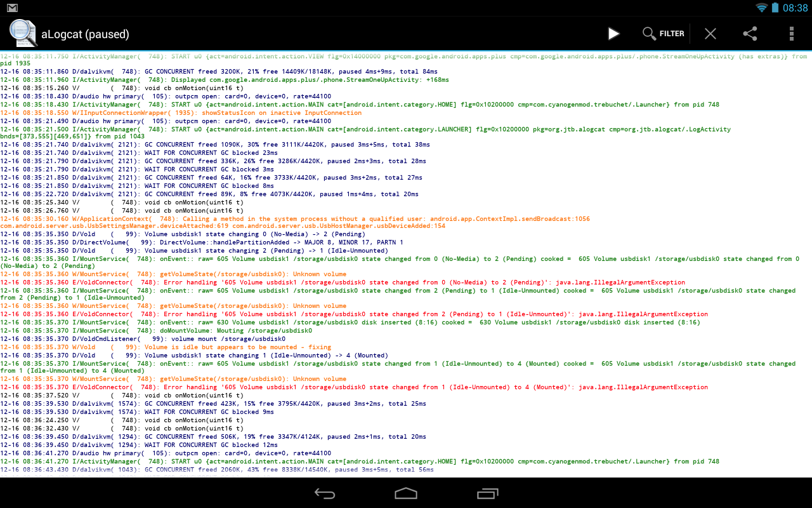
Task: Select the 08:36:32.430 'void cb onMotion' line
Action: pos(122,429)
